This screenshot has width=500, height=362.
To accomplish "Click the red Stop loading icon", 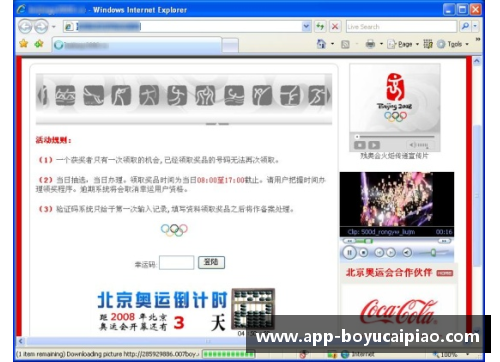I will point(335,27).
